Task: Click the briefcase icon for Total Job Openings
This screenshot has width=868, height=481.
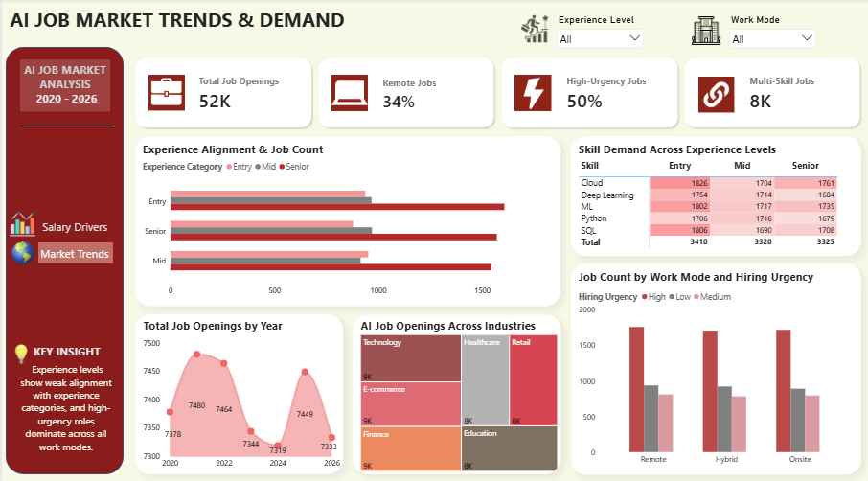Action: pyautogui.click(x=166, y=93)
